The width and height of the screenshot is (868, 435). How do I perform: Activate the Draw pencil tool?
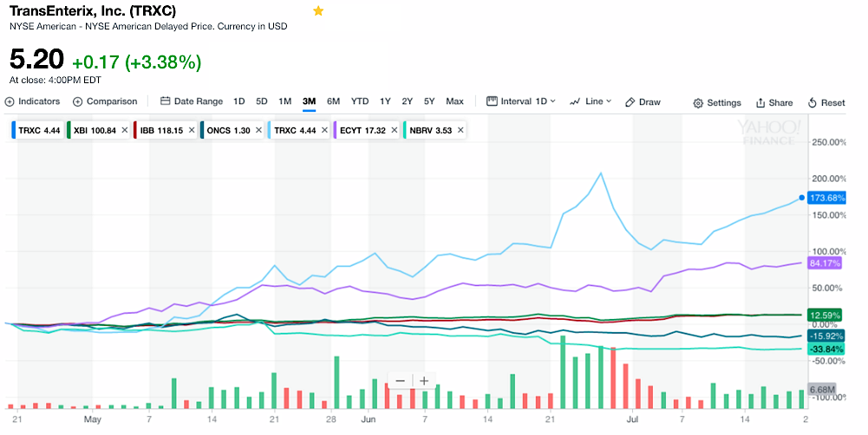(643, 102)
